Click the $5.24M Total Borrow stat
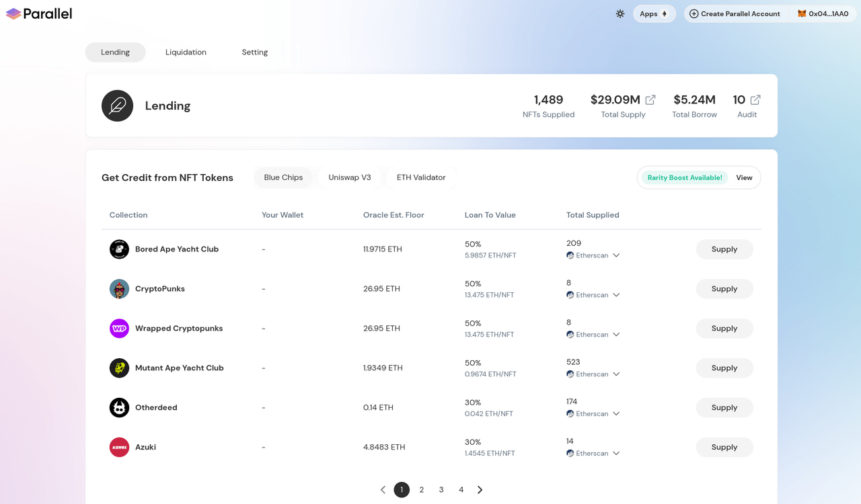The width and height of the screenshot is (861, 504). (694, 106)
